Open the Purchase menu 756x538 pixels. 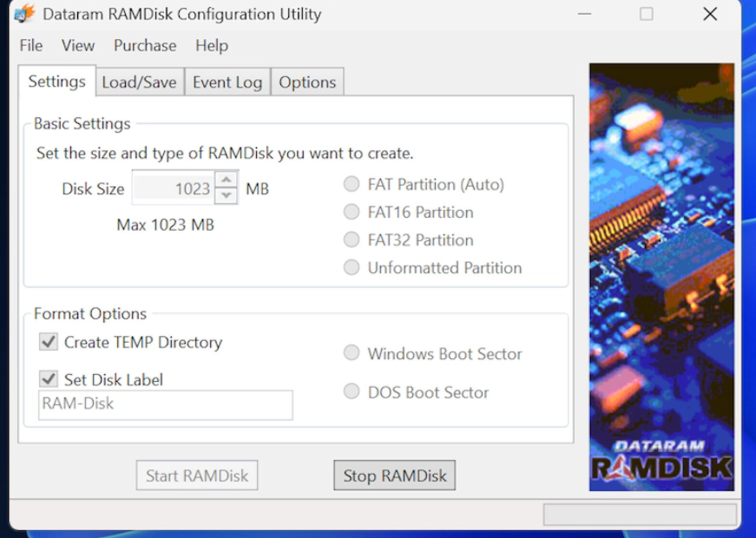point(145,46)
